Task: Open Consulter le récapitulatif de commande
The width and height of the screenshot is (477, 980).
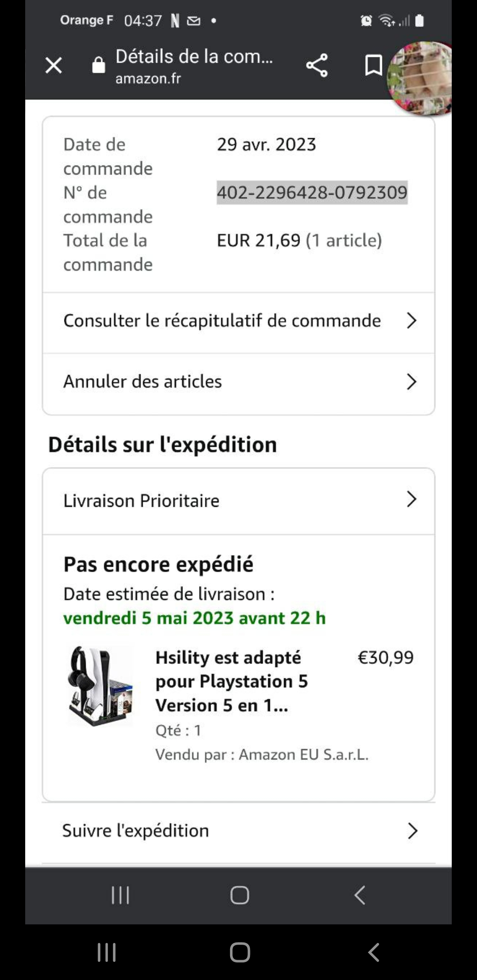Action: pos(222,321)
